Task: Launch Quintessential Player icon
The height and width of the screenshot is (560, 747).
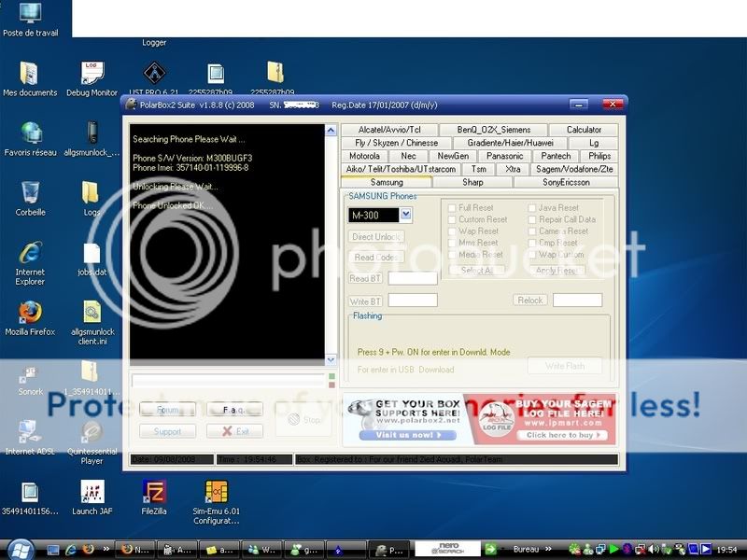Action: pos(92,441)
